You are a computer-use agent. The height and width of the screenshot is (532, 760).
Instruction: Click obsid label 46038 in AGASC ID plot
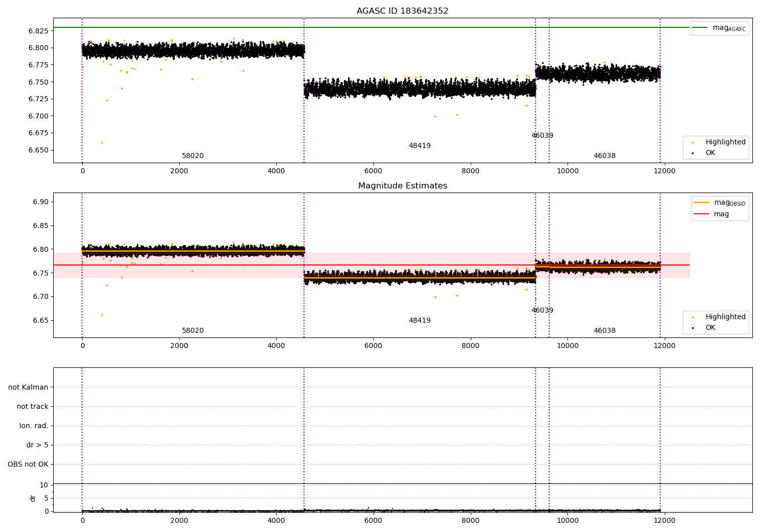coord(604,156)
